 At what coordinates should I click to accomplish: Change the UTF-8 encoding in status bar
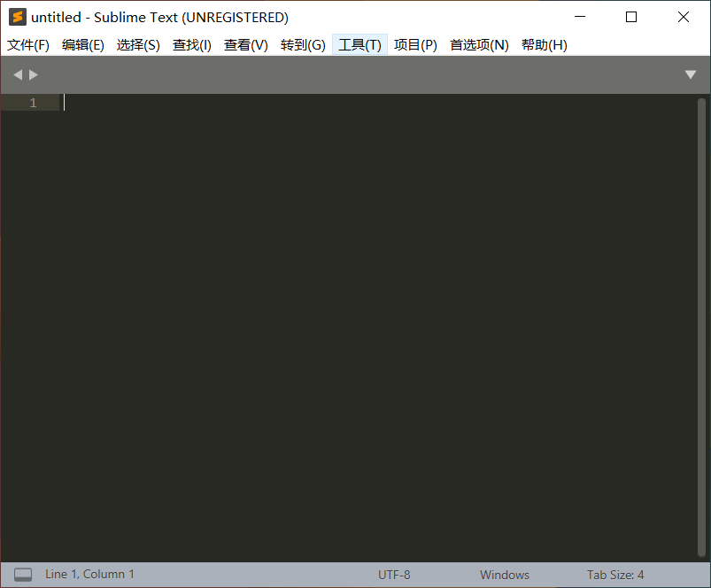[x=394, y=575]
